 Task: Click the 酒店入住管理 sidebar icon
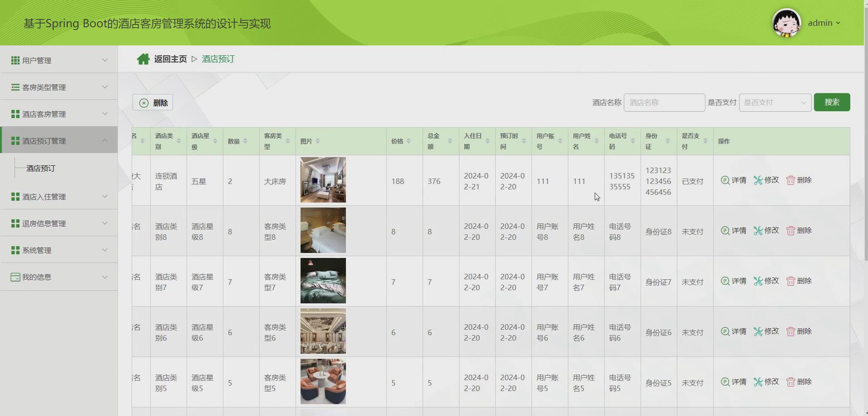click(15, 196)
